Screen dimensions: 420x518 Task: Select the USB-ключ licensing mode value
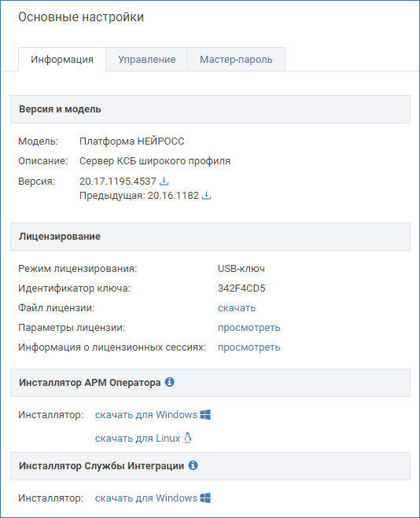[241, 269]
